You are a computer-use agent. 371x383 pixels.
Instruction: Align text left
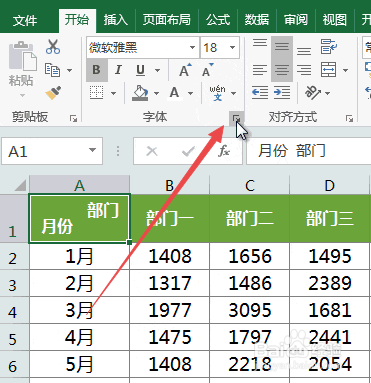click(260, 70)
